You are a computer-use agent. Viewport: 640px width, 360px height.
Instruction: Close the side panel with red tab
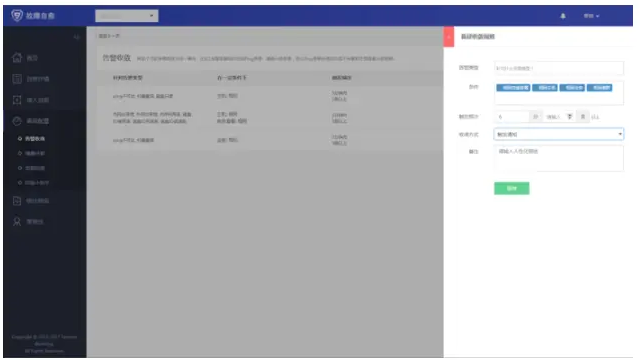pos(449,37)
